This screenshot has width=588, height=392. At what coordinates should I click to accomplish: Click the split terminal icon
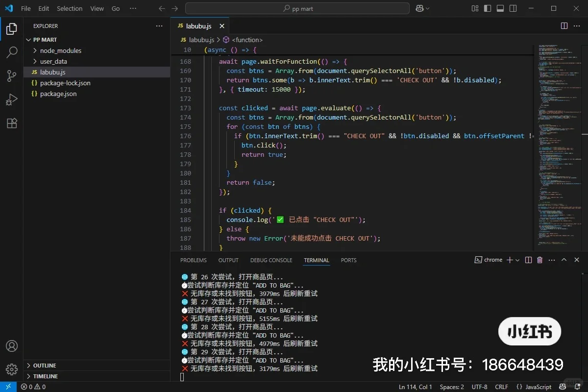point(528,260)
